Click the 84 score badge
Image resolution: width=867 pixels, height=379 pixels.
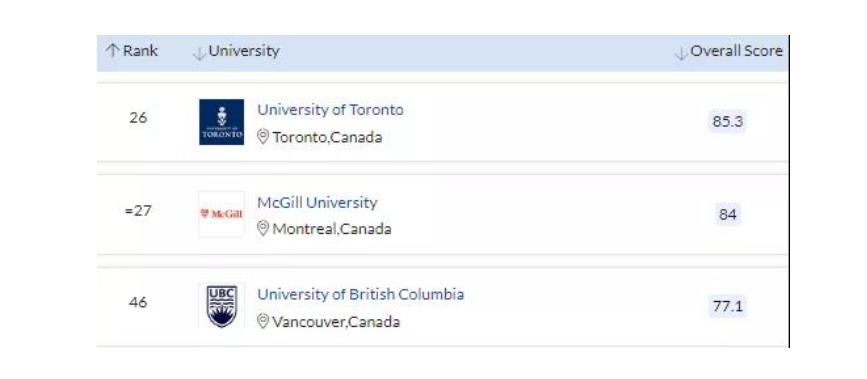(728, 214)
